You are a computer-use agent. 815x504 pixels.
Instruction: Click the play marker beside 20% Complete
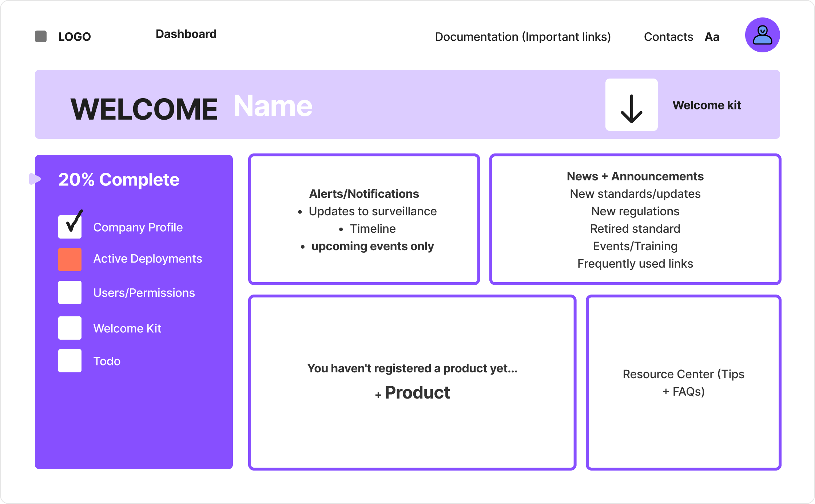[35, 179]
